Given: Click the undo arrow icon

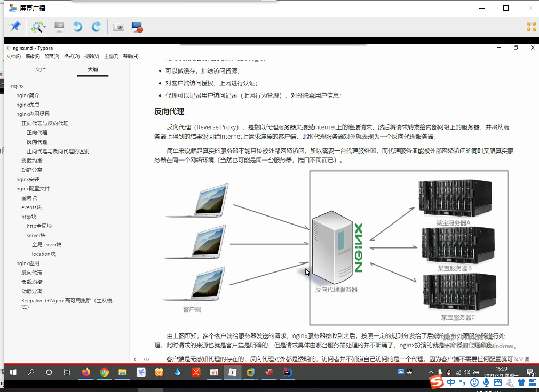Looking at the screenshot, I should tap(78, 27).
